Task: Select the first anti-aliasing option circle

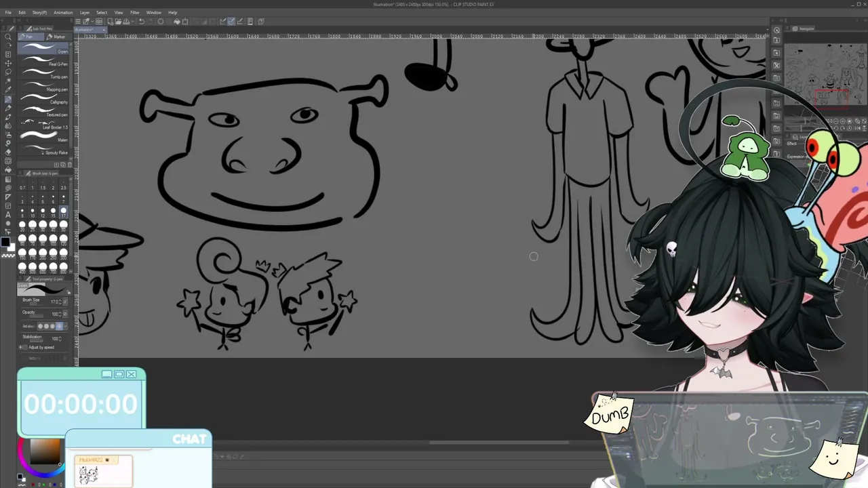Action: [41, 326]
